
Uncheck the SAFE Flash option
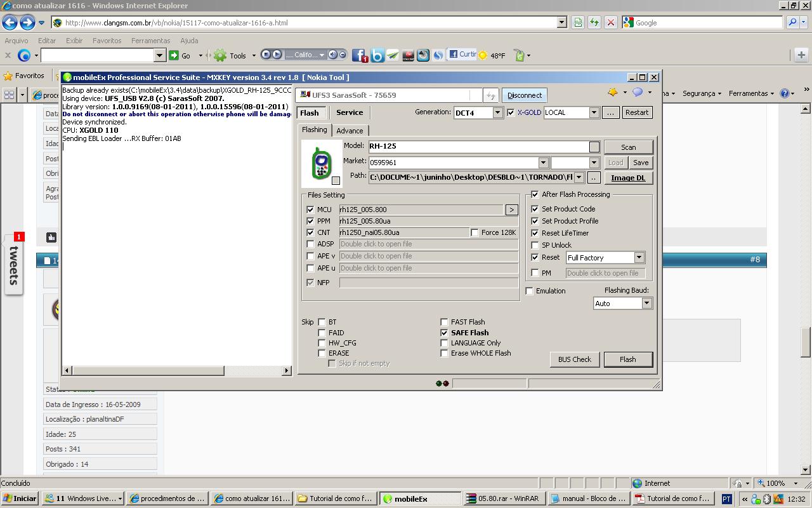(444, 333)
